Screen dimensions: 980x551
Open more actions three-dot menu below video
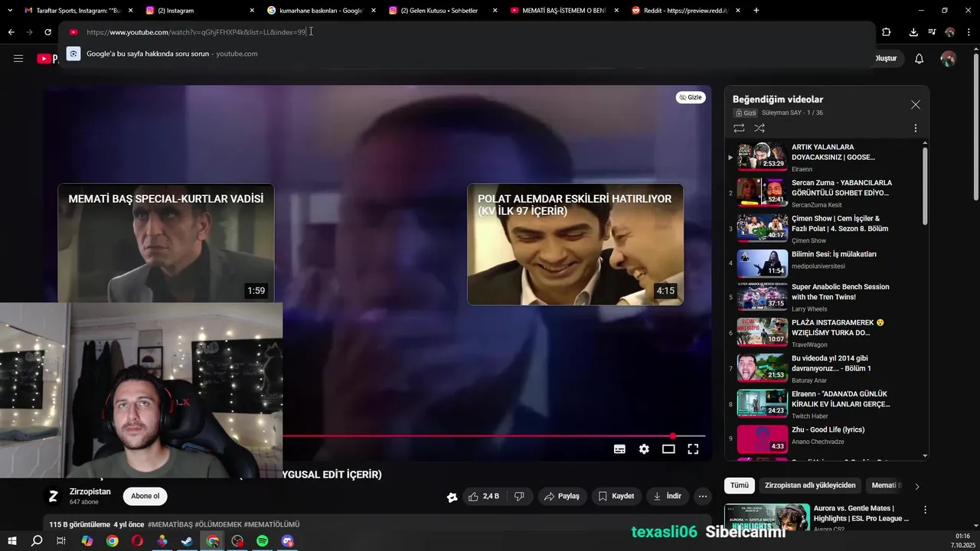tap(702, 497)
